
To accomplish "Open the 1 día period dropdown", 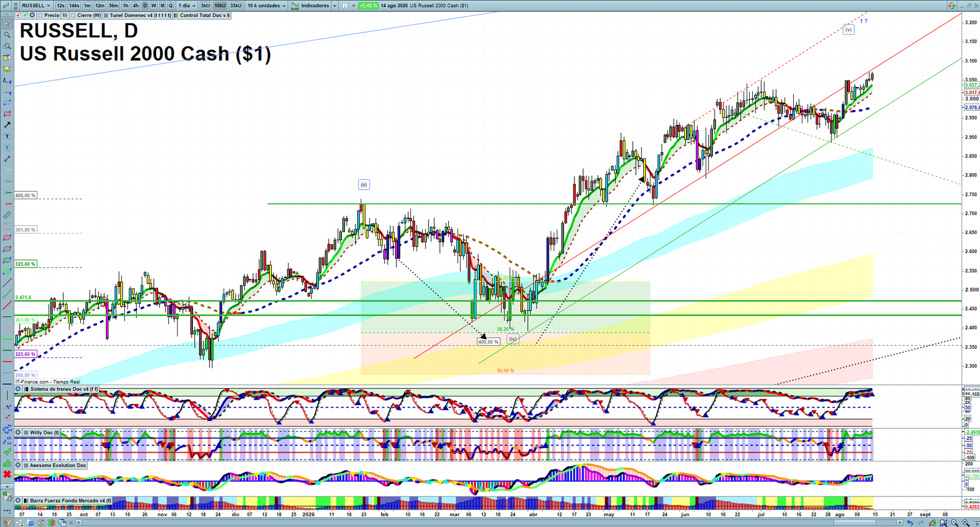I will tap(187, 6).
